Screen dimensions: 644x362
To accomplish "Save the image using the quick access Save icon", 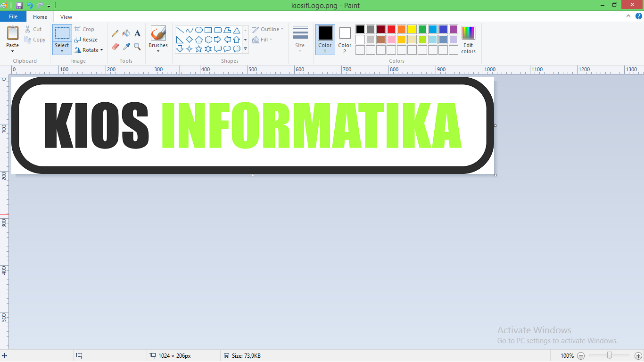I will (x=19, y=6).
